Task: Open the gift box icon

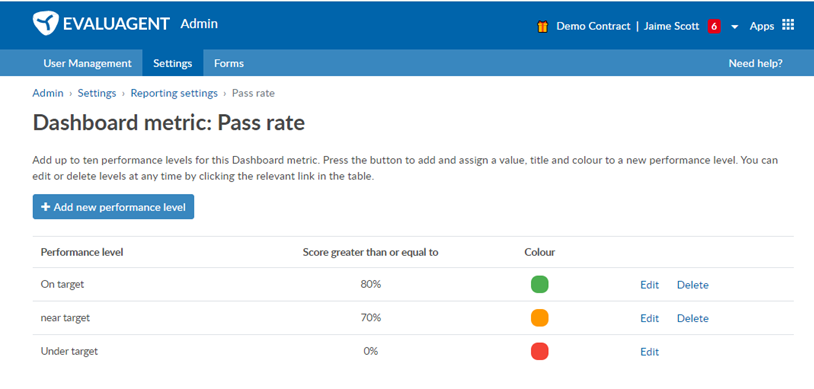Action: coord(542,26)
